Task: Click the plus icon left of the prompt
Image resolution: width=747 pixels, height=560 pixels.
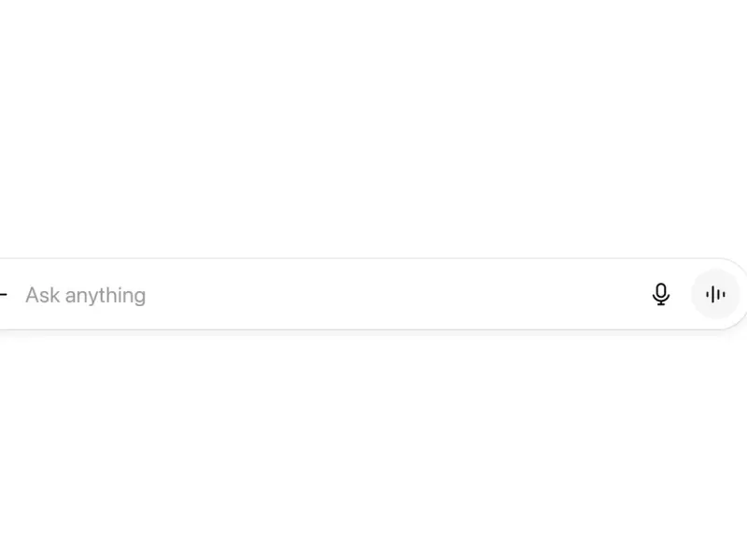Action: 3,295
